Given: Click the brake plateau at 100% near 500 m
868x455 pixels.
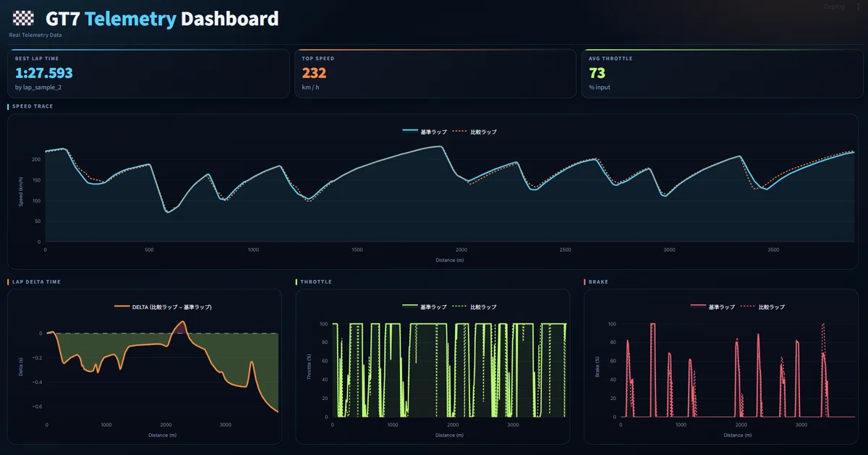Looking at the screenshot, I should point(652,324).
